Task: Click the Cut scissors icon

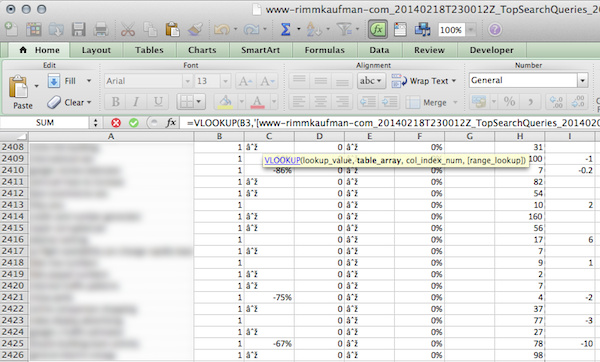Action: click(x=127, y=29)
